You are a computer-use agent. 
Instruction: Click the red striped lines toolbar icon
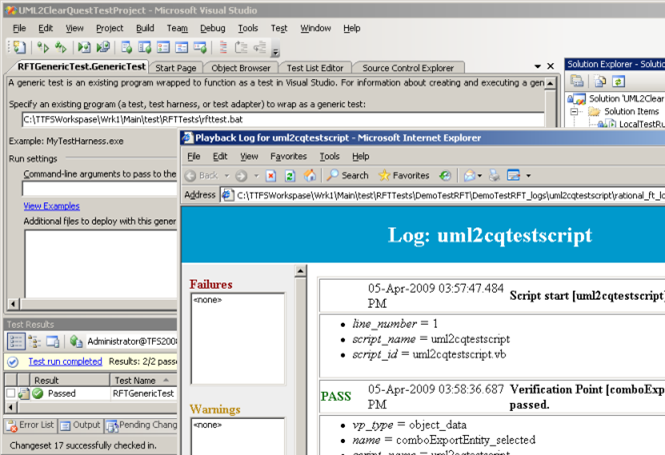(x=223, y=47)
